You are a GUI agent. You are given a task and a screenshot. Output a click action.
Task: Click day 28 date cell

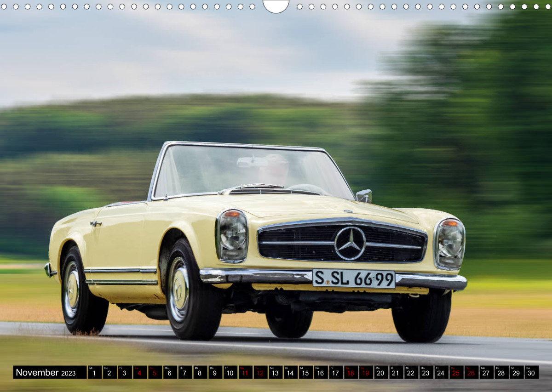tap(501, 372)
